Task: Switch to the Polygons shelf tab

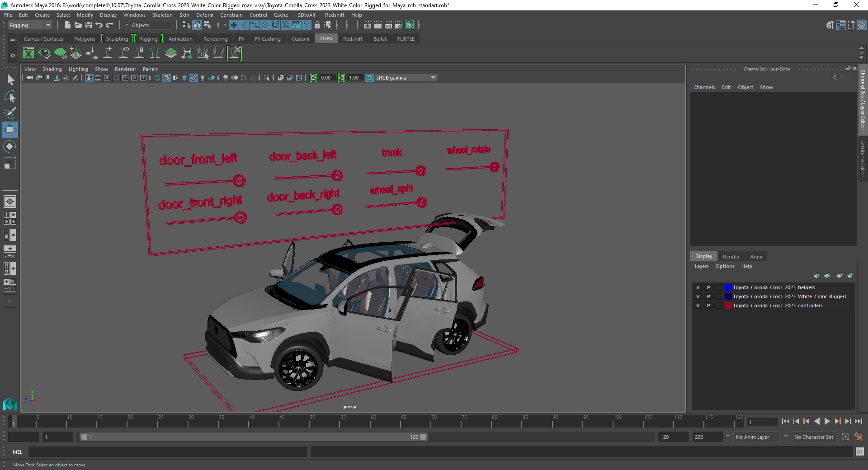Action: [x=85, y=39]
